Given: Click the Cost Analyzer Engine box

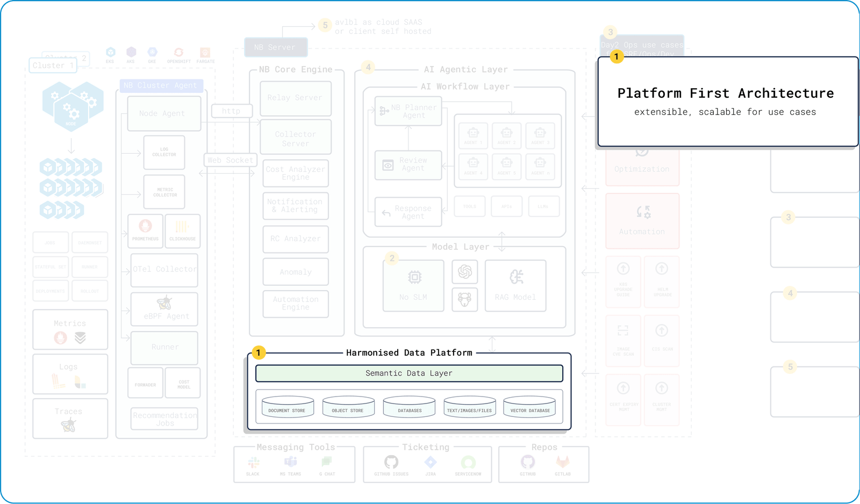Looking at the screenshot, I should pyautogui.click(x=296, y=173).
